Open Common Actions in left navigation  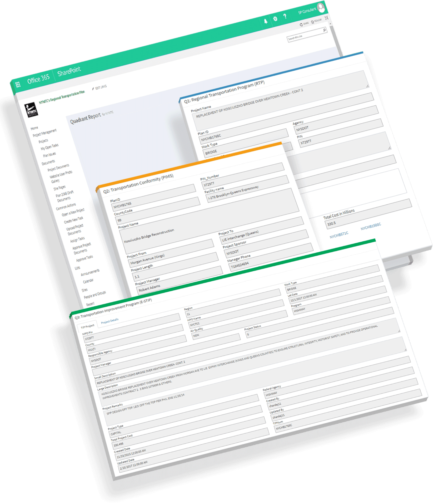click(x=66, y=206)
